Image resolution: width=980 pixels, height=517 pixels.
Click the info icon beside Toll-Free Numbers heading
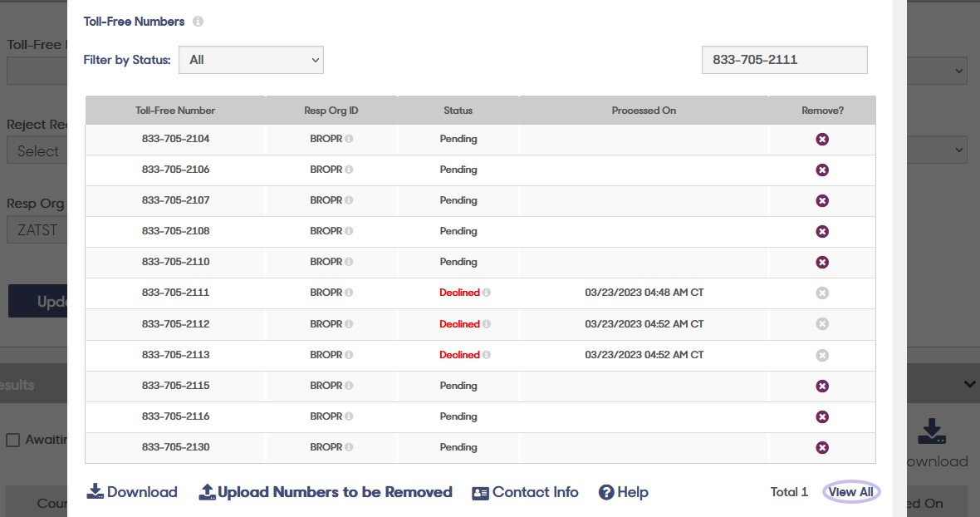tap(198, 21)
